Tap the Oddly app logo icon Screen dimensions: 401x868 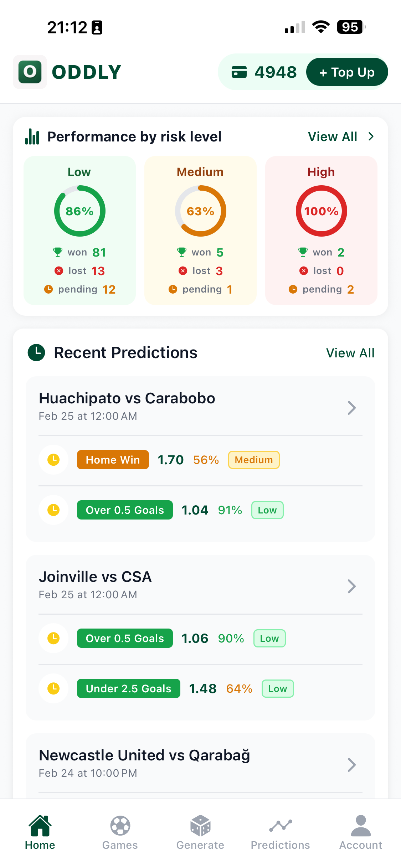pyautogui.click(x=30, y=72)
